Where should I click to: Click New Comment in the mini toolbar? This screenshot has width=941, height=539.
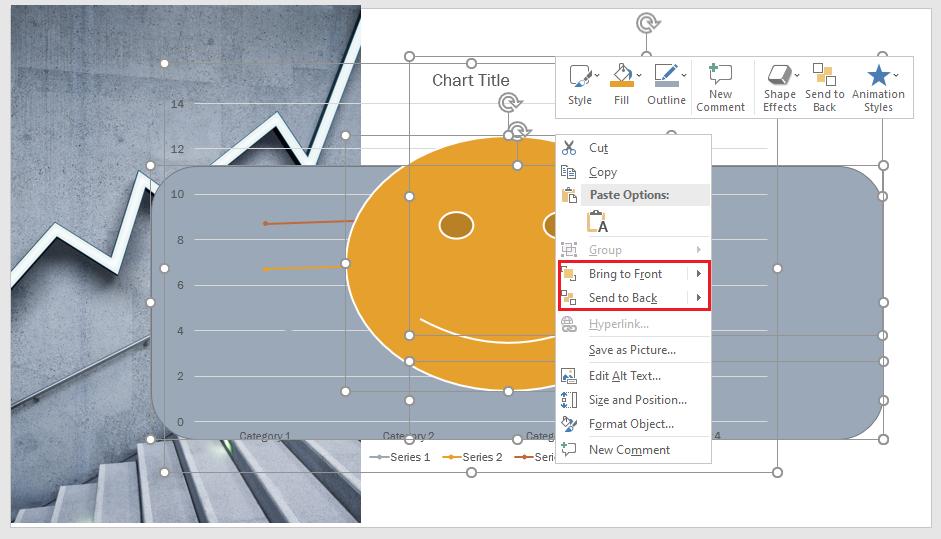click(720, 88)
